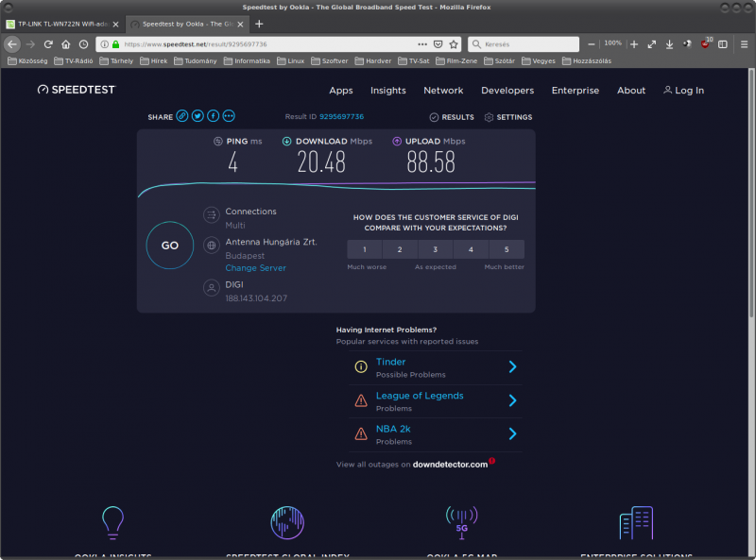Click the Ookla Insights lightbulb icon
Viewport: 756px width, 560px height.
point(112,522)
